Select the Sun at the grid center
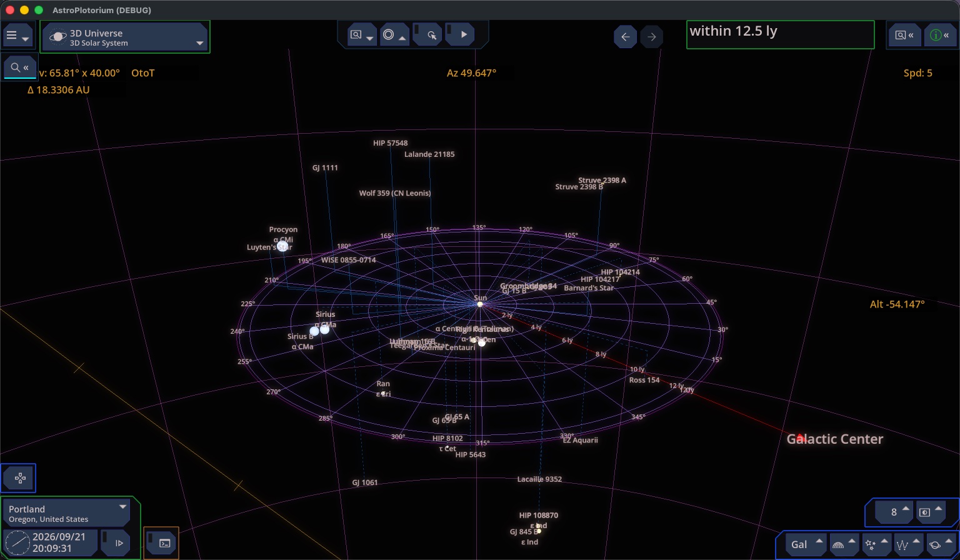 480,304
